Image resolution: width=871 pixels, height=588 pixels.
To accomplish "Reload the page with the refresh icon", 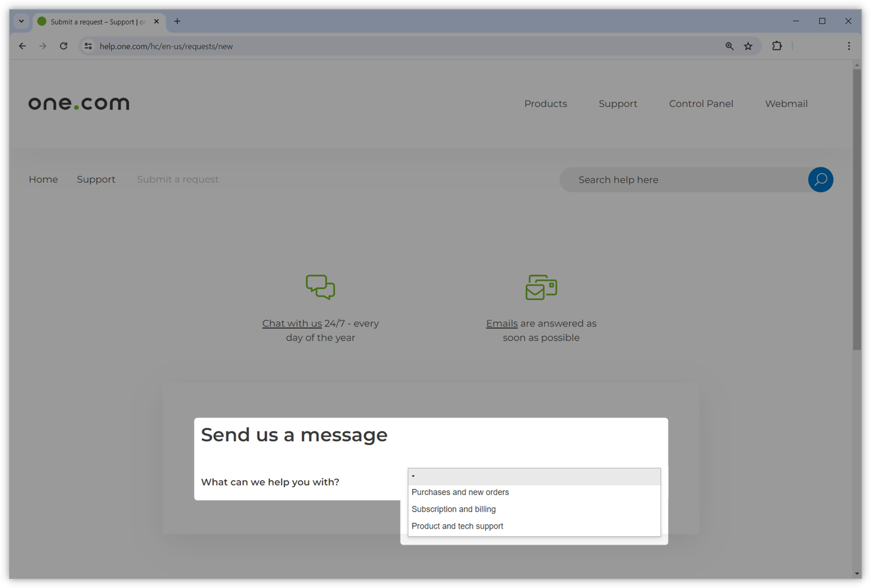I will pyautogui.click(x=64, y=46).
